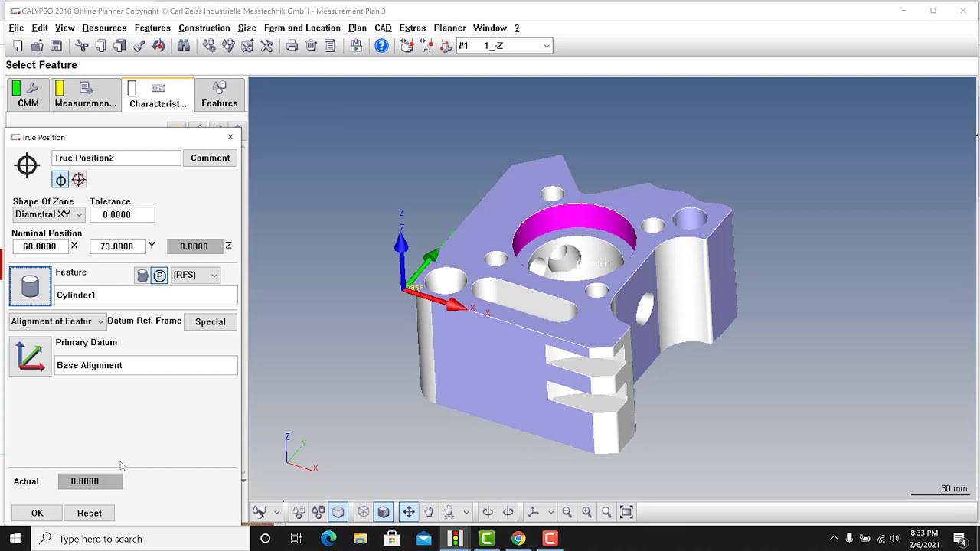The image size is (980, 551).
Task: Click the Reset button
Action: tap(89, 514)
